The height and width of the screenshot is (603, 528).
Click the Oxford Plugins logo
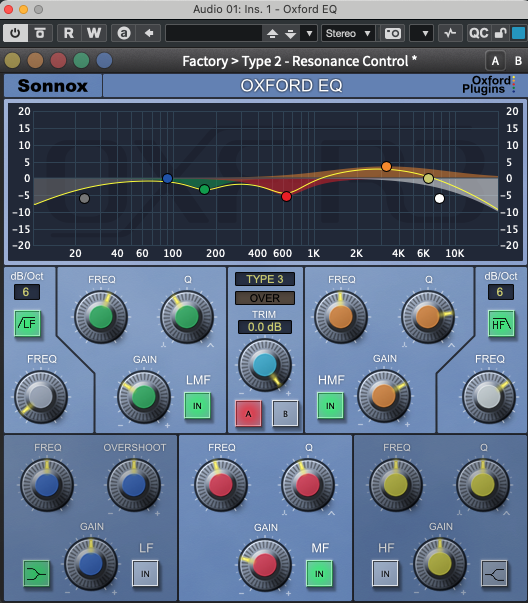tap(489, 85)
